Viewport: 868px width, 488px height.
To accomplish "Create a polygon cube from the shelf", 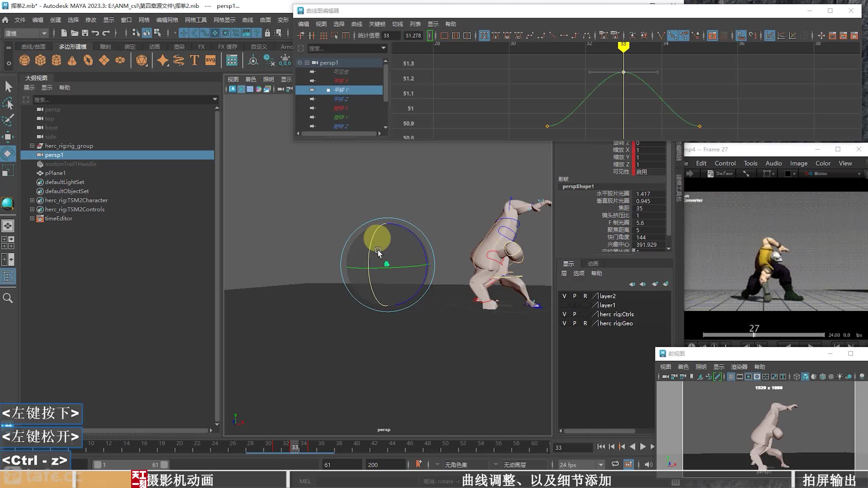I will 40,60.
